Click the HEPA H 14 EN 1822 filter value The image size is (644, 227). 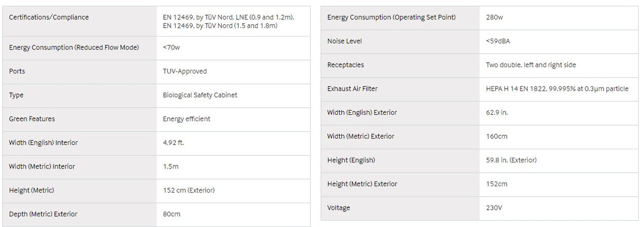(557, 89)
